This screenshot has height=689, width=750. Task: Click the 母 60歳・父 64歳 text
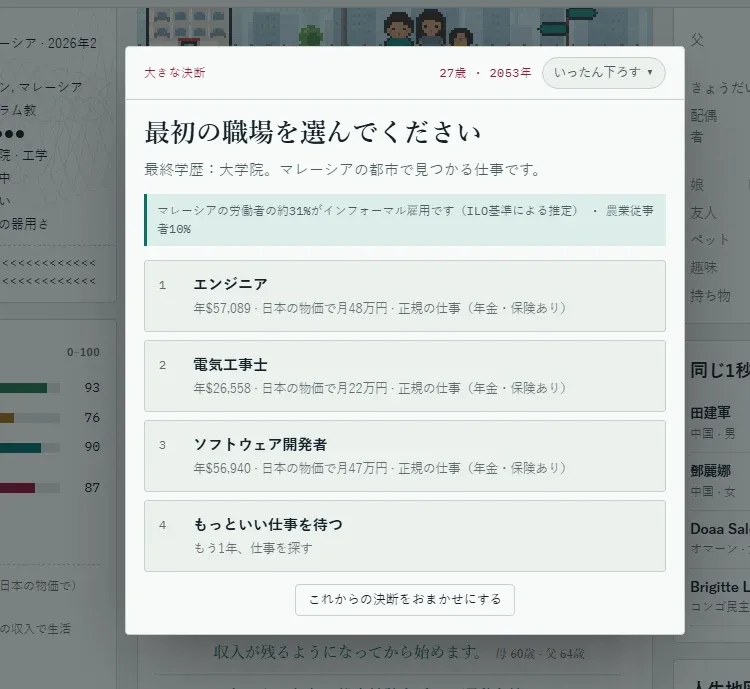pyautogui.click(x=540, y=654)
